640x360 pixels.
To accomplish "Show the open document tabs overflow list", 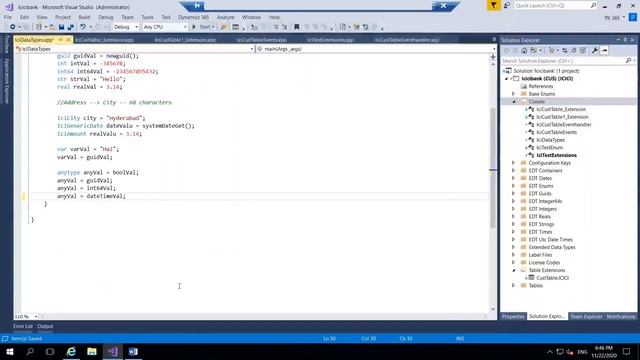I will tap(494, 40).
